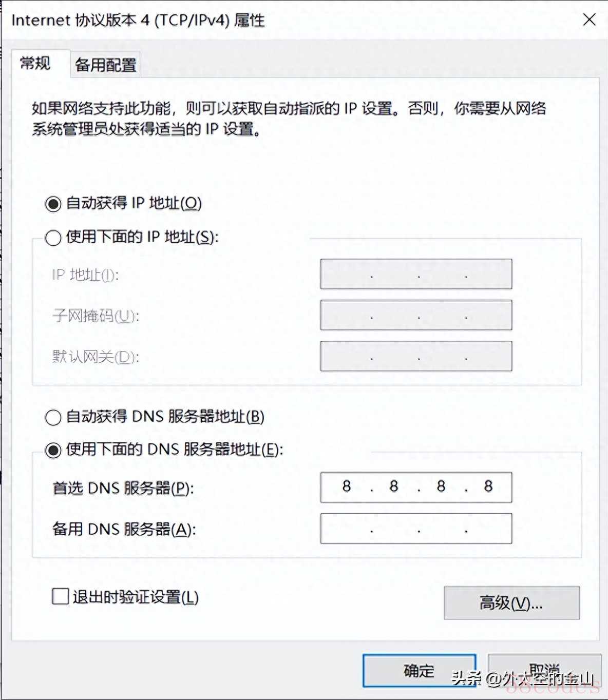
Task: Select 自动获得 DNS 服务器地址 option
Action: click(x=53, y=417)
